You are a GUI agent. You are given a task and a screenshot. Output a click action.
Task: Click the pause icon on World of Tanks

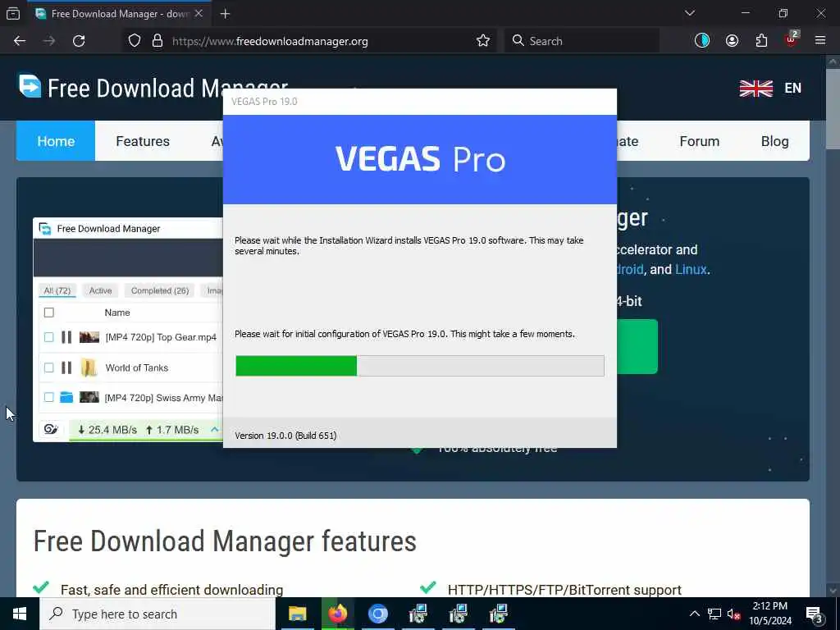tap(66, 367)
